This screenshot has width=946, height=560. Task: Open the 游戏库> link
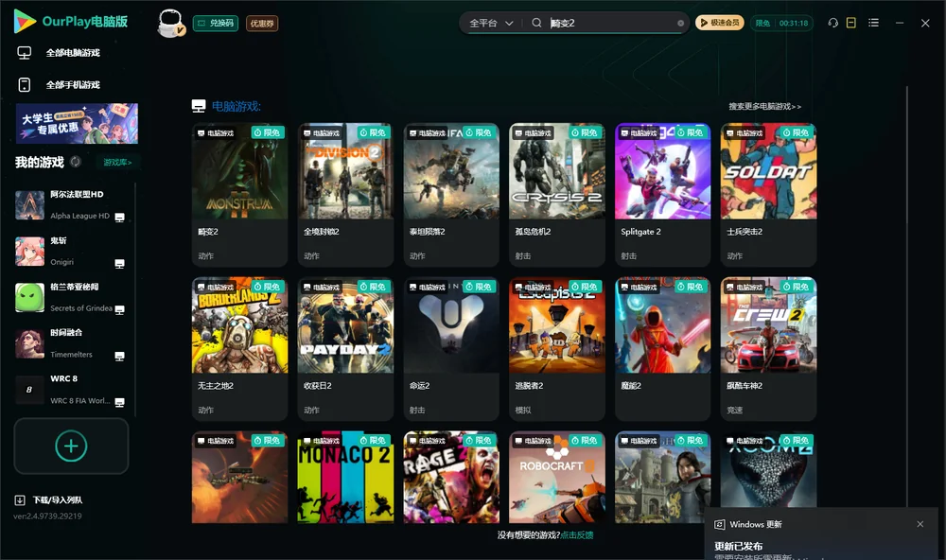(117, 163)
